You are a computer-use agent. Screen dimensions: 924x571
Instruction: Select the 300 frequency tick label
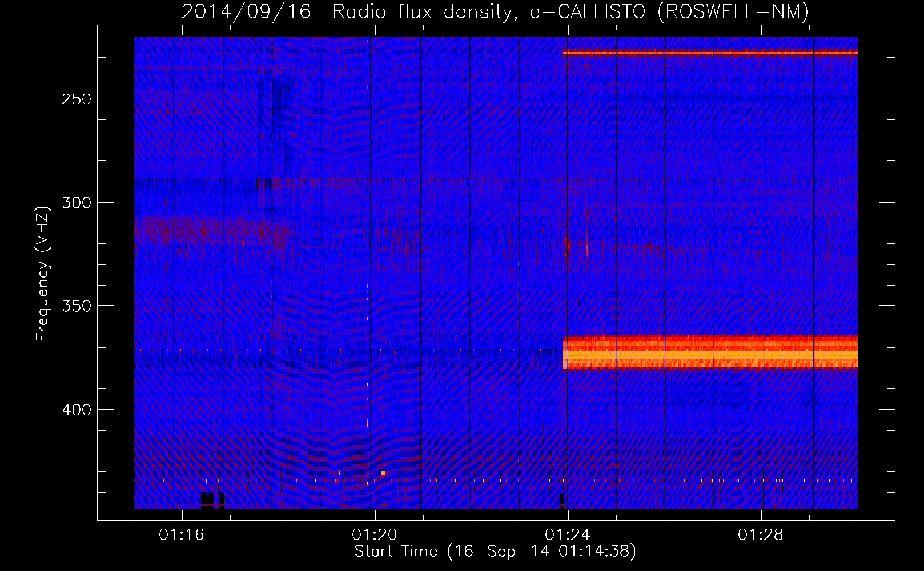[x=77, y=203]
